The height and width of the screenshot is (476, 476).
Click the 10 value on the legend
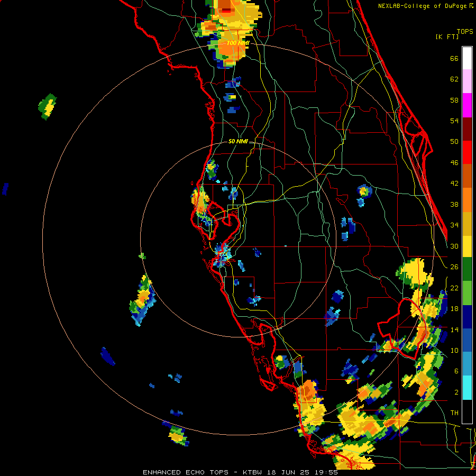[454, 350]
